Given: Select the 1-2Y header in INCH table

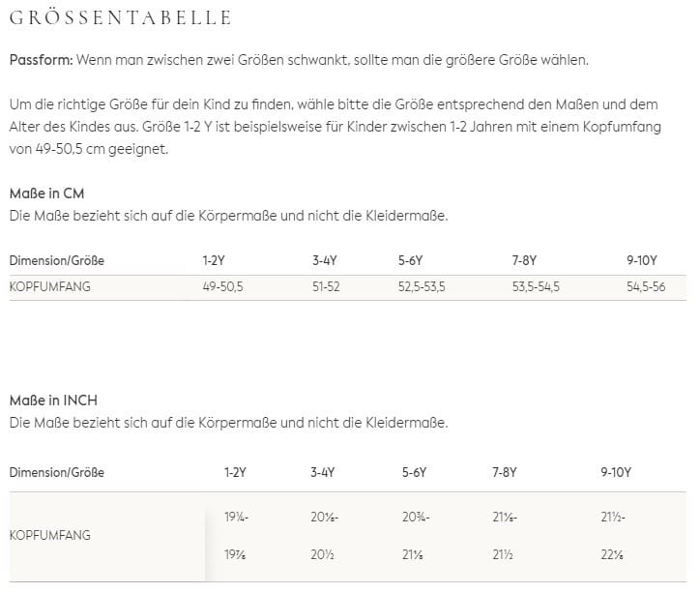Looking at the screenshot, I should point(235,472).
